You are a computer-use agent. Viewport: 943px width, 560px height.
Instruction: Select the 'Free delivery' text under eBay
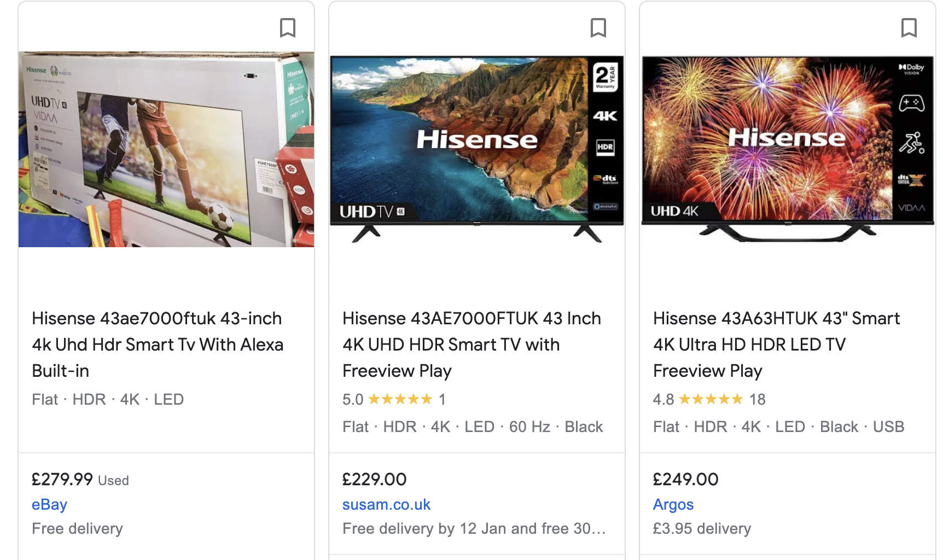77,529
